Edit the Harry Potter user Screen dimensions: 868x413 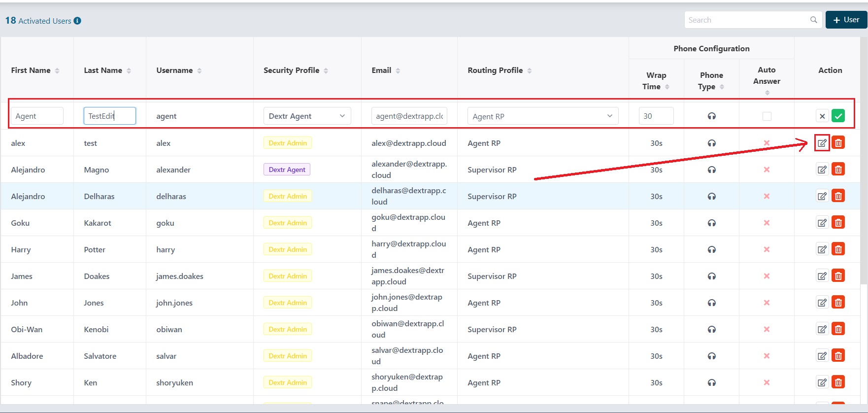(x=822, y=249)
